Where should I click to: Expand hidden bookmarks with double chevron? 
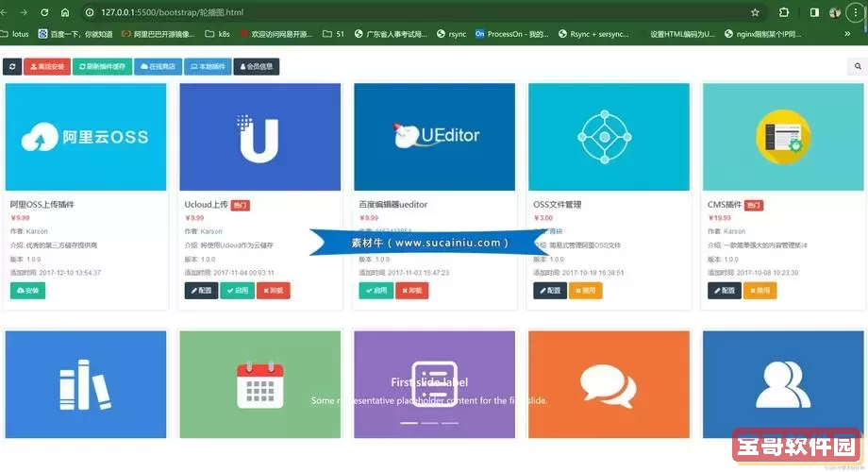click(x=847, y=34)
